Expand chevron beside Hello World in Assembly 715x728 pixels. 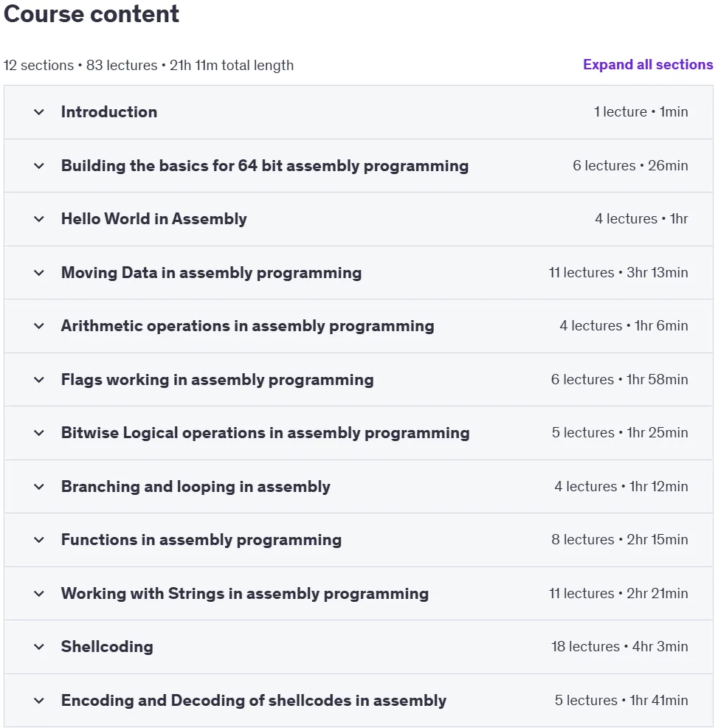tap(39, 219)
